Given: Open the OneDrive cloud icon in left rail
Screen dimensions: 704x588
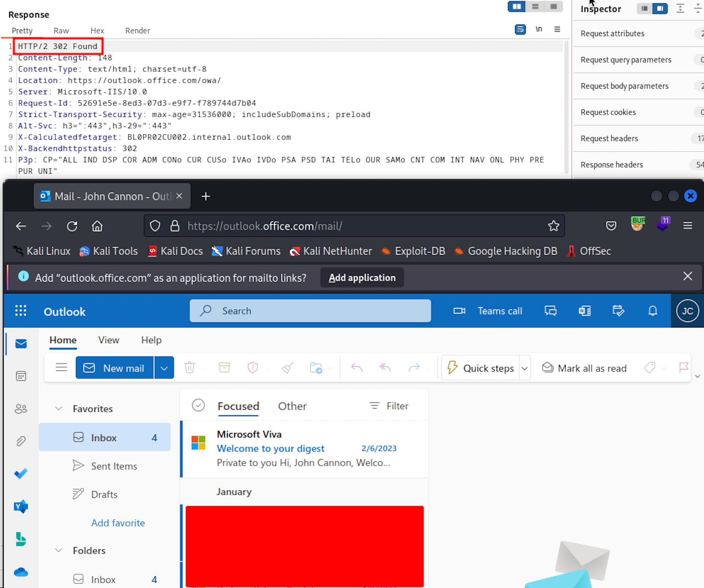Looking at the screenshot, I should [21, 572].
